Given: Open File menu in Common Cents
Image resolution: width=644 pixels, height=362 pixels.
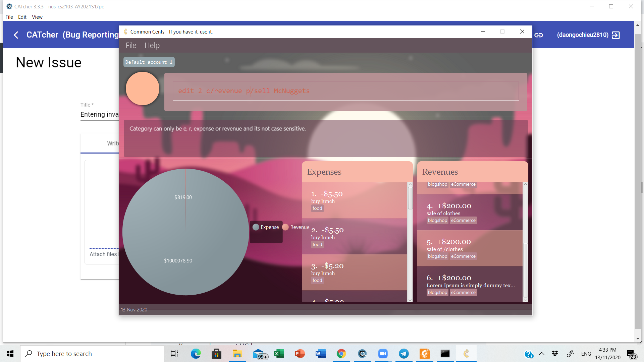Looking at the screenshot, I should click(x=131, y=45).
